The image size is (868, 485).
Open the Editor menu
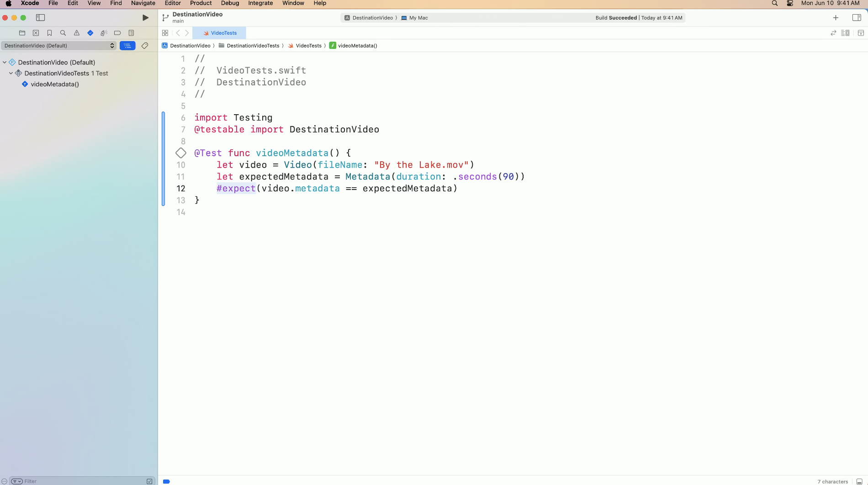pos(173,3)
